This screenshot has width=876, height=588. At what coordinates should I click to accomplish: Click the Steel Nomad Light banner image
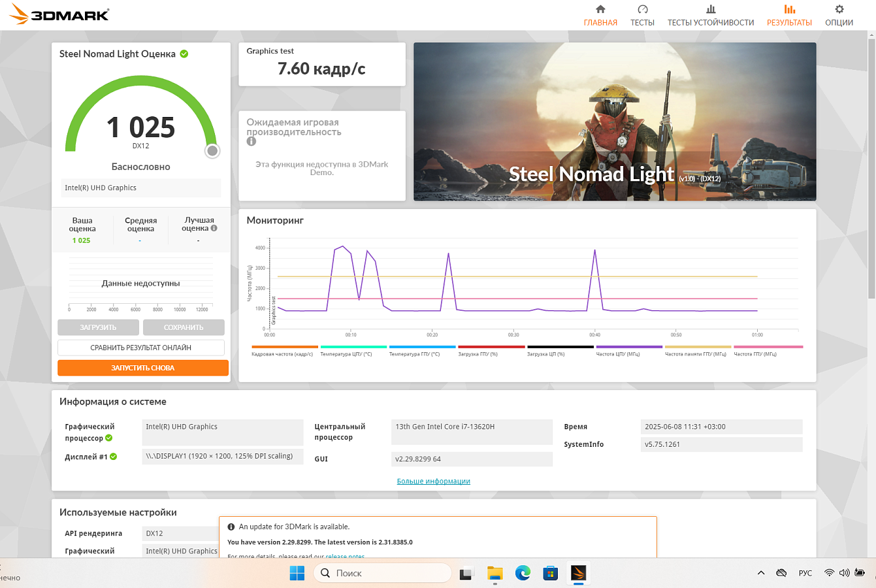(615, 122)
